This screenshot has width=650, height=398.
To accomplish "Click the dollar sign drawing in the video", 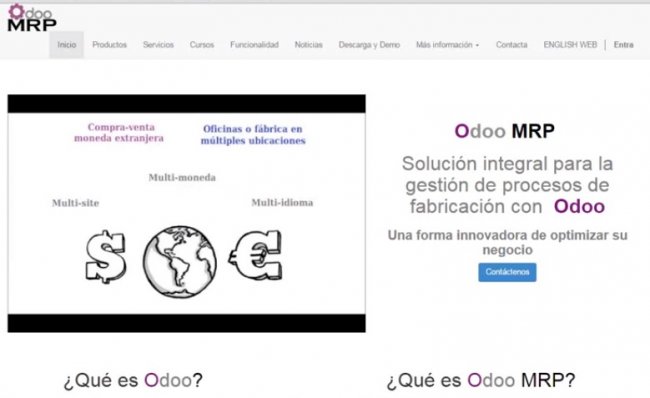I will pyautogui.click(x=106, y=257).
